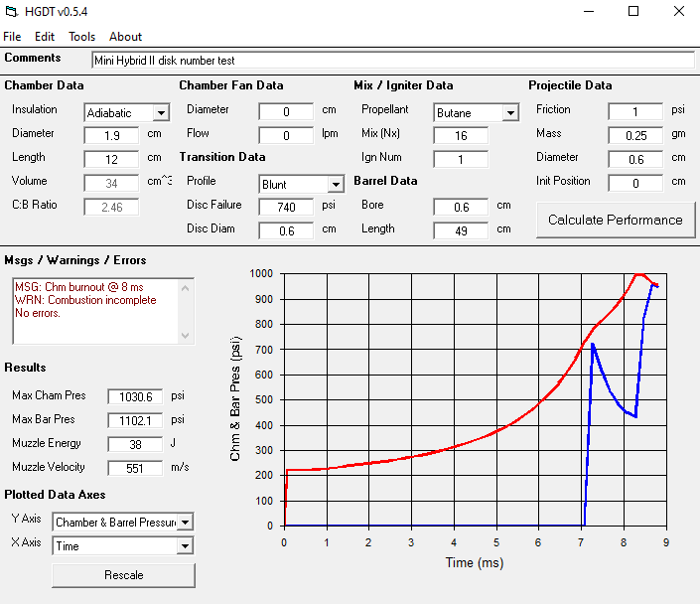Click the Chamber Diameter input field

pyautogui.click(x=111, y=136)
